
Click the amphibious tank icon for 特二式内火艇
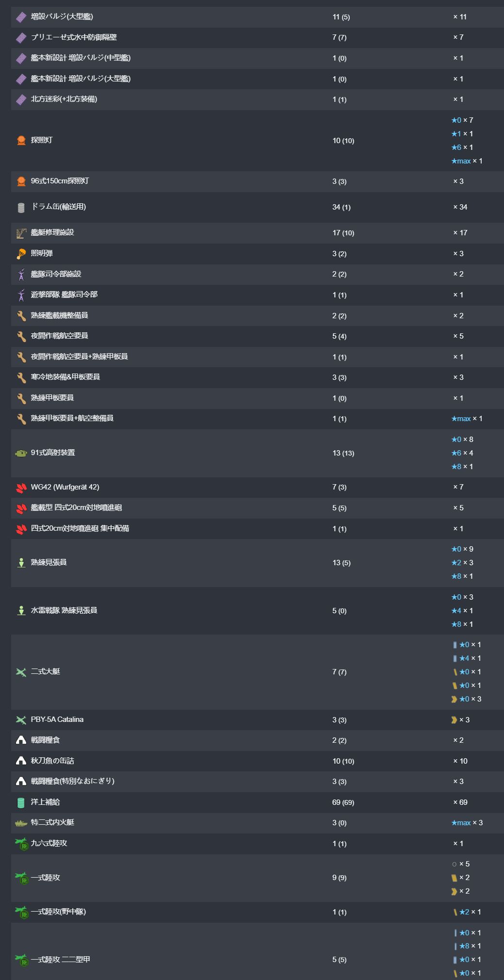(x=21, y=823)
